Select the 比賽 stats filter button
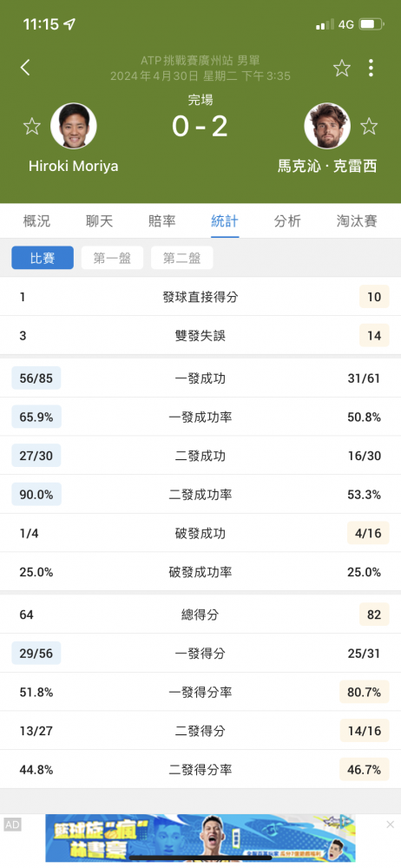 (x=43, y=258)
